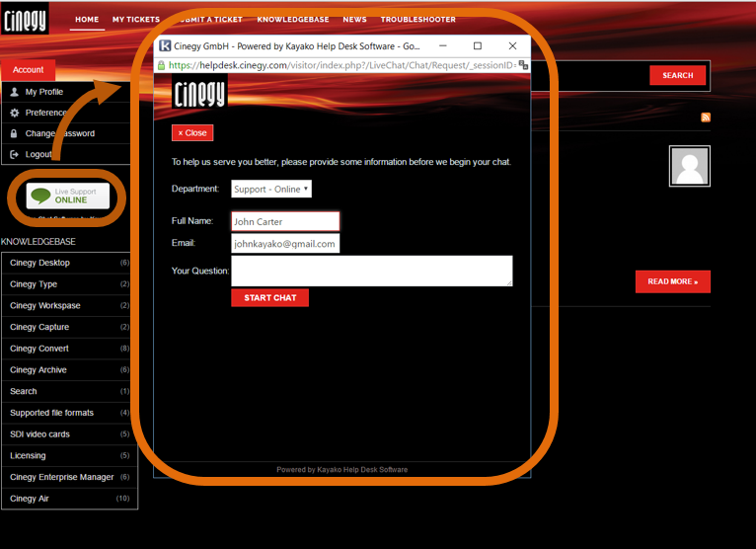Click the Logout arrow icon
The image size is (756, 549).
click(15, 154)
